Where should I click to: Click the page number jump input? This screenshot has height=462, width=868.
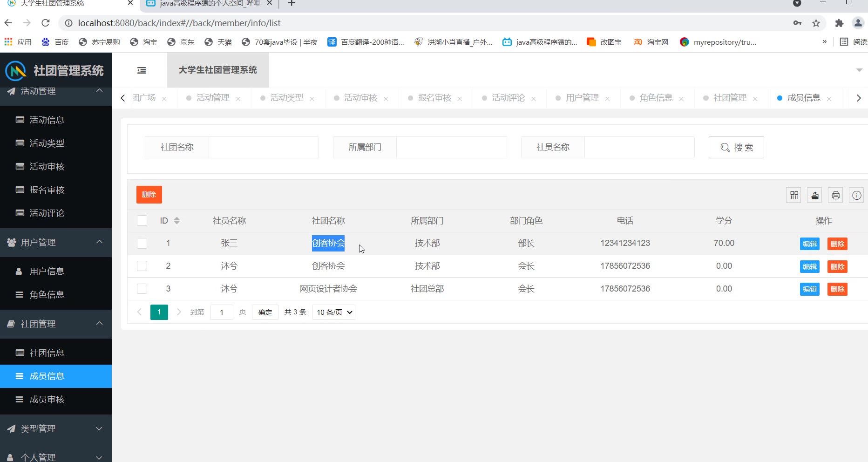(x=222, y=312)
